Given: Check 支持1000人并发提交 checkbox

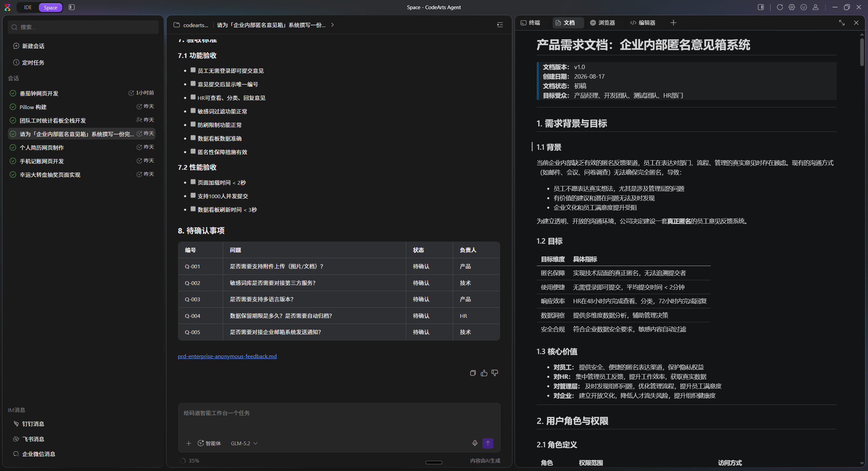Looking at the screenshot, I should (x=193, y=196).
